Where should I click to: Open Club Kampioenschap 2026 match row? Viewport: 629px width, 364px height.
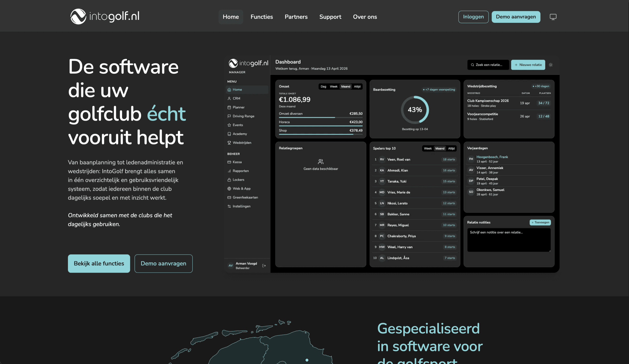coord(509,103)
